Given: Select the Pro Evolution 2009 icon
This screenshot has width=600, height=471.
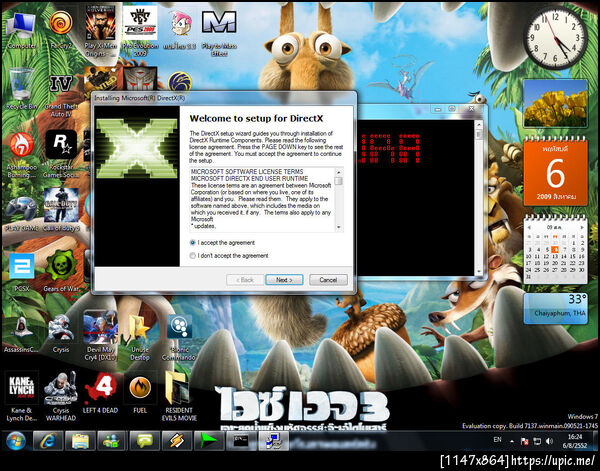Looking at the screenshot, I should (140, 31).
